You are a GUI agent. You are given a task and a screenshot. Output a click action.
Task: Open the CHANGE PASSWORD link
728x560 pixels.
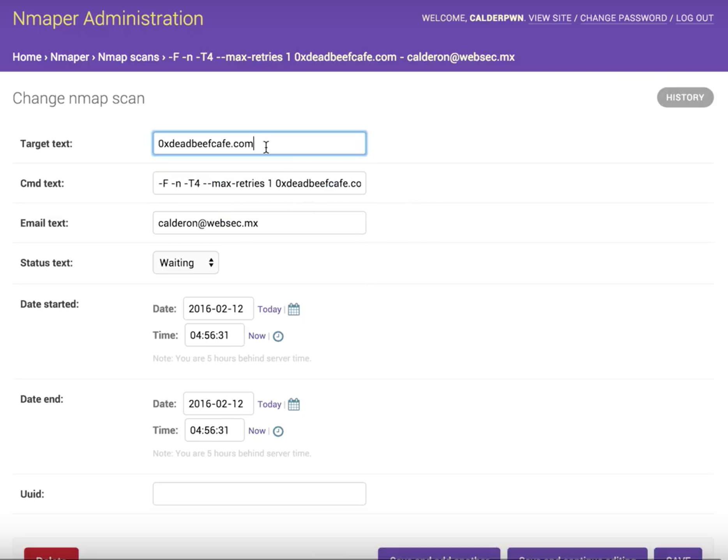click(624, 18)
